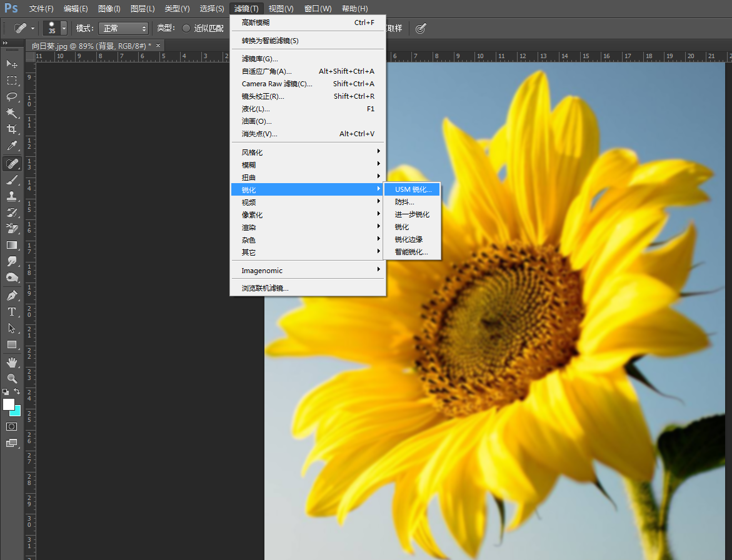
Task: Toggle Quick Mask mode
Action: (12, 426)
